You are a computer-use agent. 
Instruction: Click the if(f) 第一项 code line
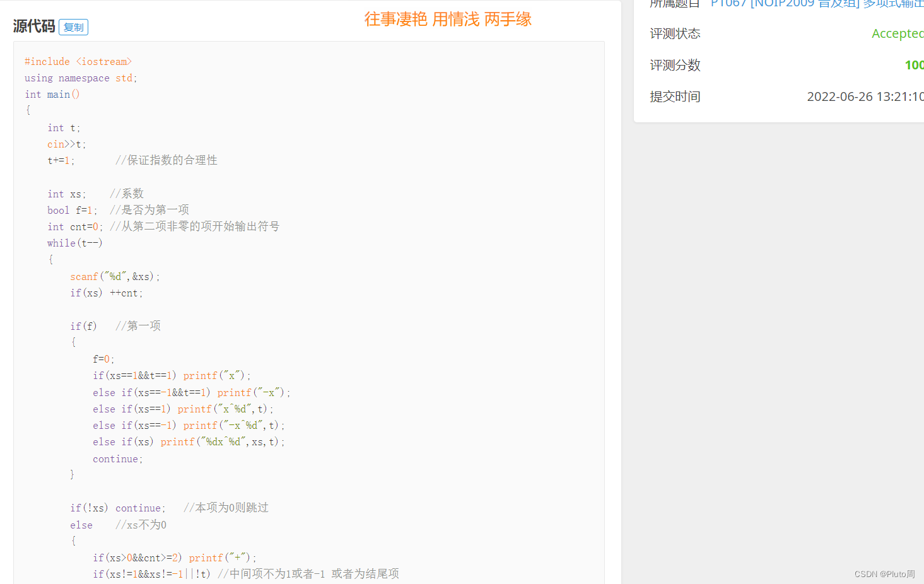[x=115, y=326]
